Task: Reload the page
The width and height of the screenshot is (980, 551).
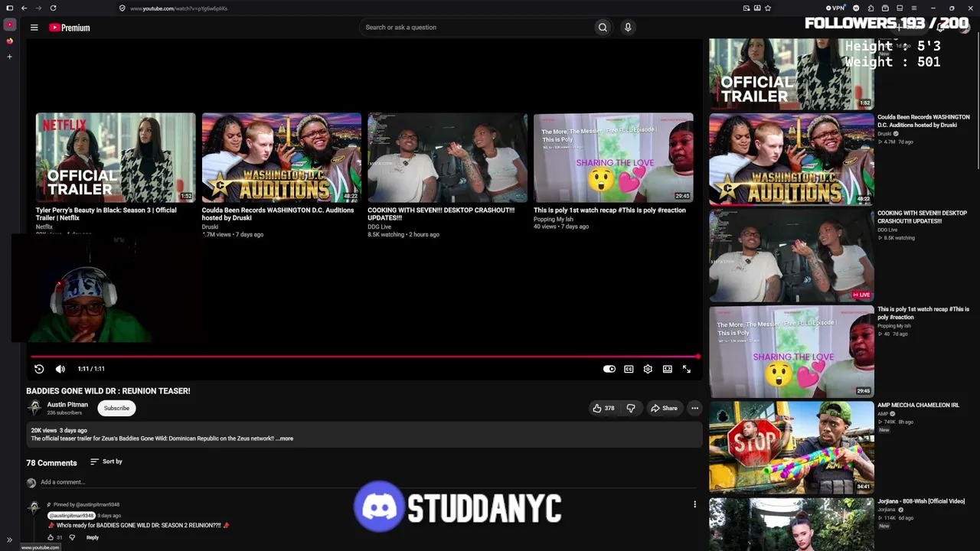Action: [53, 8]
